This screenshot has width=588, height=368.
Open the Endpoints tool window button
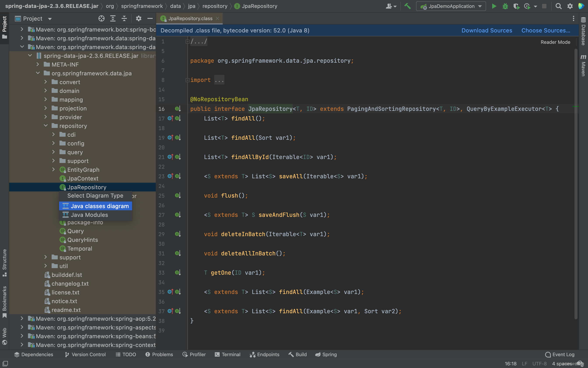(x=265, y=354)
